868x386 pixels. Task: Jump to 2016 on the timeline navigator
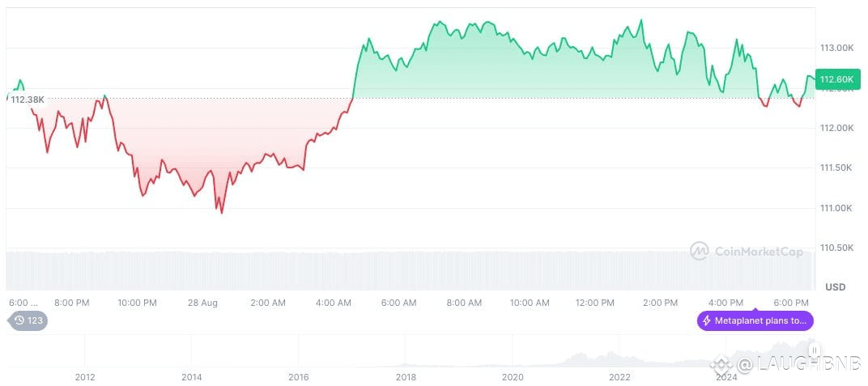tap(298, 377)
